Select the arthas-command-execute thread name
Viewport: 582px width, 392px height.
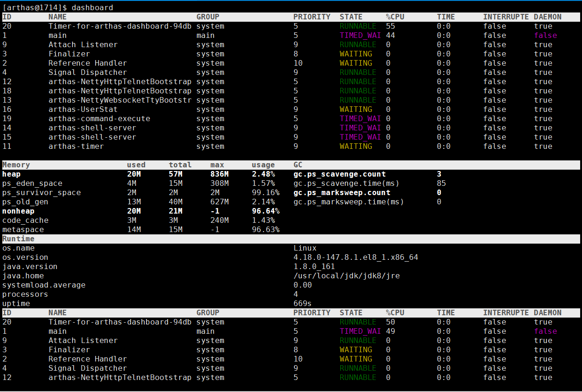[x=99, y=119]
